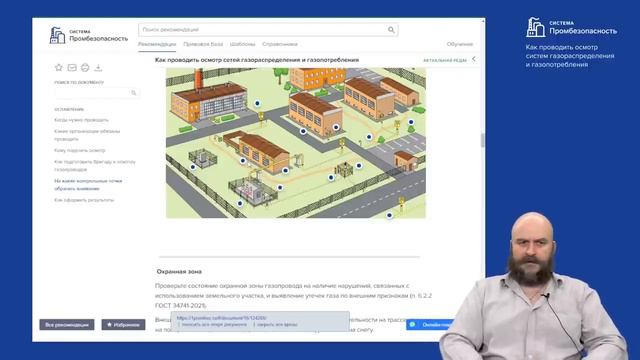640x360 pixels.
Task: Click the magnifier icon in the top search bar
Action: coord(391,30)
